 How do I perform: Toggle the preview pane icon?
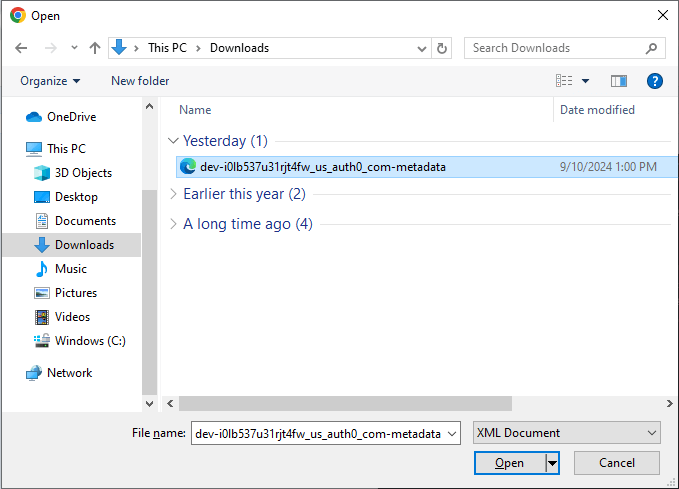(619, 81)
